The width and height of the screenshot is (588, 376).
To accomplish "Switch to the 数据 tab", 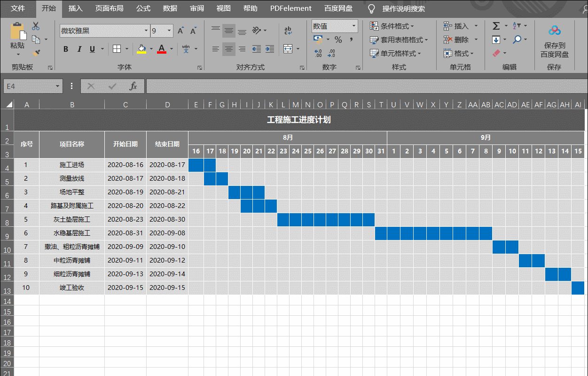I will point(170,8).
